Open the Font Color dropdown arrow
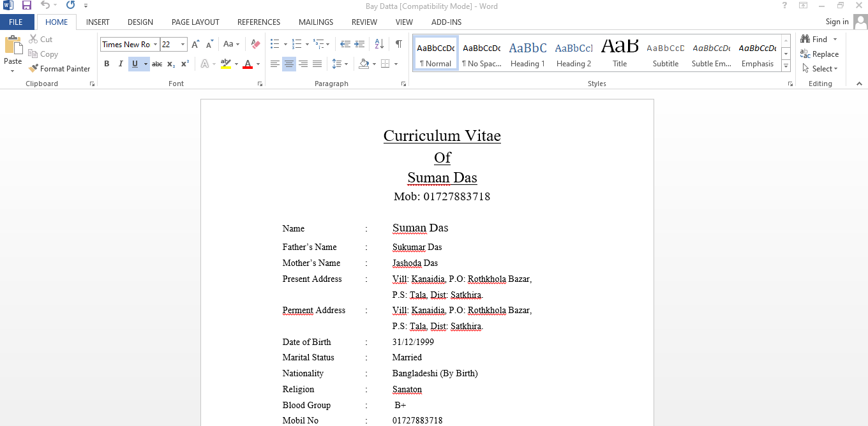The width and height of the screenshot is (868, 426). 258,63
